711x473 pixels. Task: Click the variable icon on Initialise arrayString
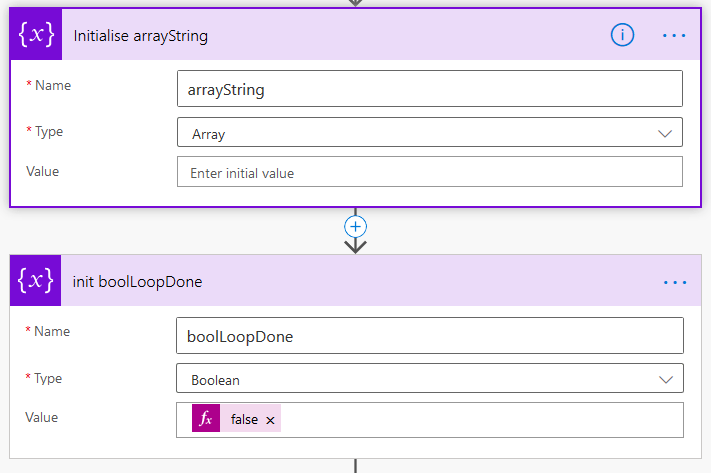click(36, 35)
